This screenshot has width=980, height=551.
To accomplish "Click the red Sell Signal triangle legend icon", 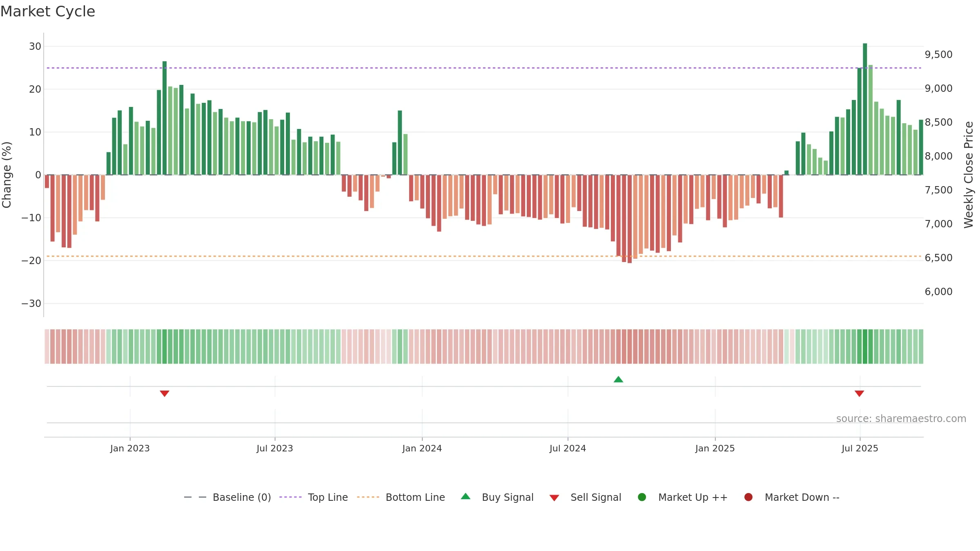I will tap(554, 498).
